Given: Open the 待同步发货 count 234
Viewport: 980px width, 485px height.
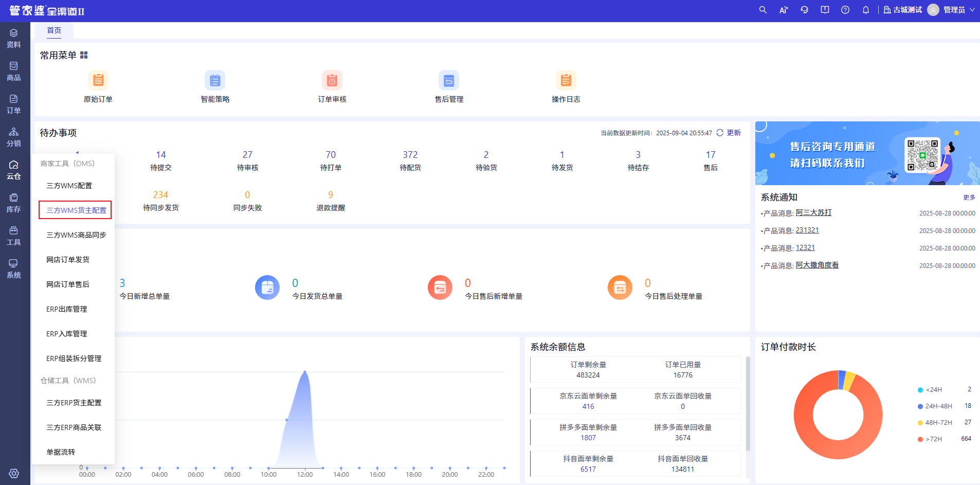Looking at the screenshot, I should click(160, 195).
